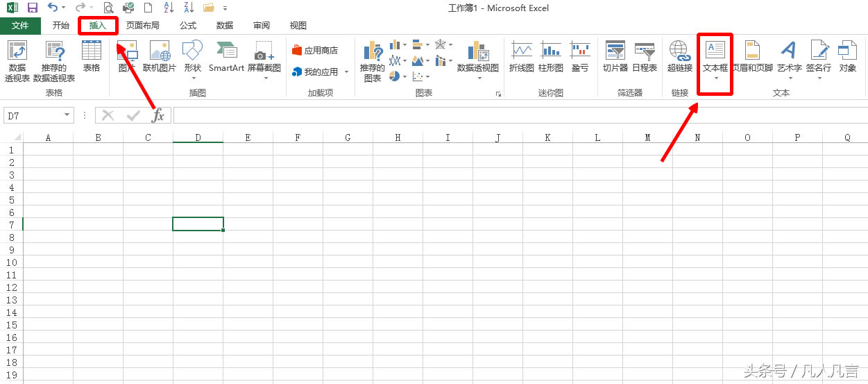Open SmartArt graphic dialog
868x384 pixels.
[x=226, y=57]
